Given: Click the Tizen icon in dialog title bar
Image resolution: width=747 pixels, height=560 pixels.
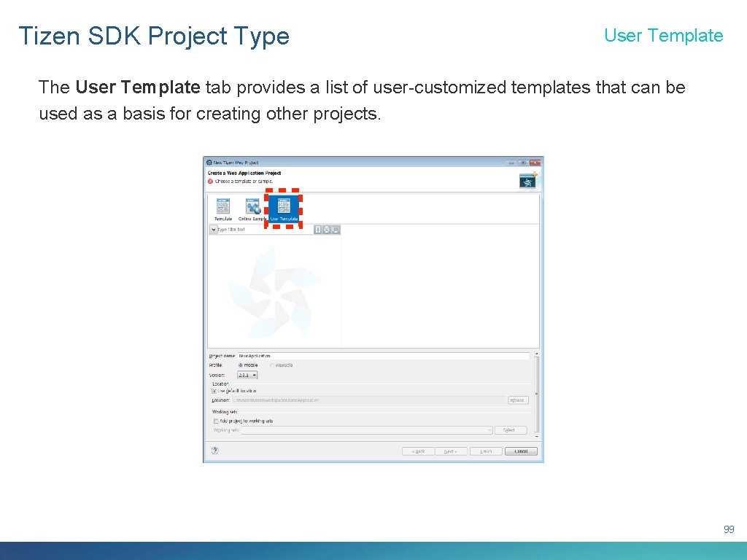Looking at the screenshot, I should 209,163.
